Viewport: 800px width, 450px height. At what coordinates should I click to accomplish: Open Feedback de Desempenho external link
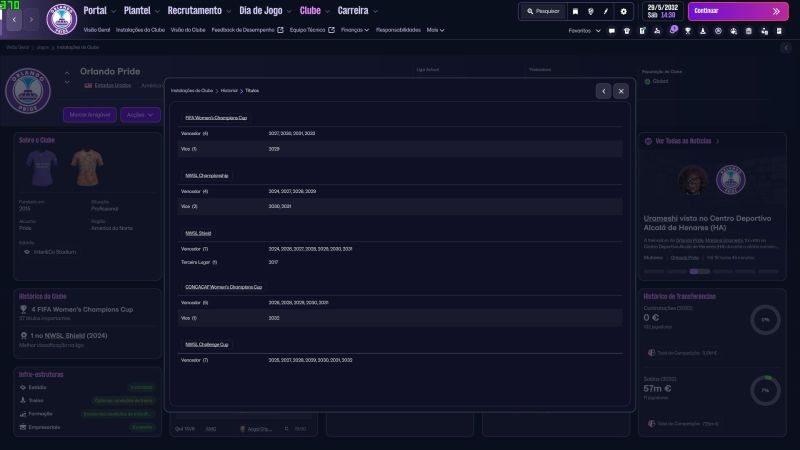click(x=247, y=30)
